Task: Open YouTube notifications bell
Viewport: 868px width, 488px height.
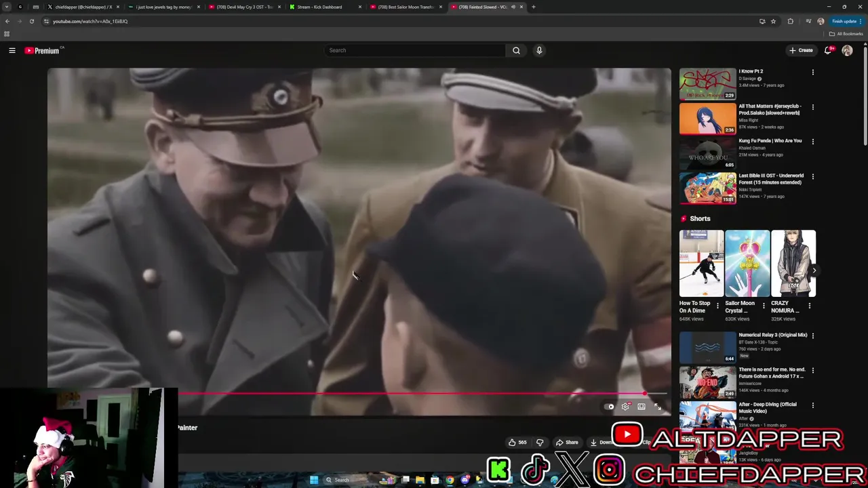Action: click(x=828, y=50)
